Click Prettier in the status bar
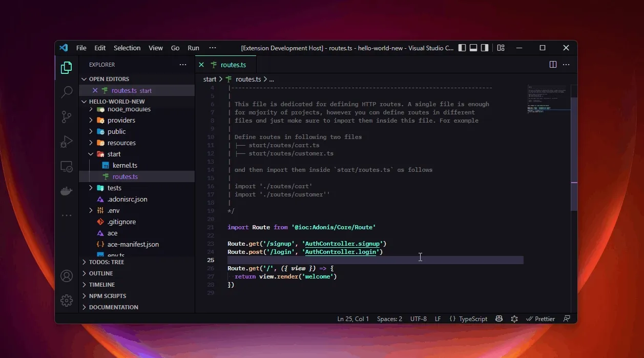This screenshot has height=358, width=644. point(541,319)
